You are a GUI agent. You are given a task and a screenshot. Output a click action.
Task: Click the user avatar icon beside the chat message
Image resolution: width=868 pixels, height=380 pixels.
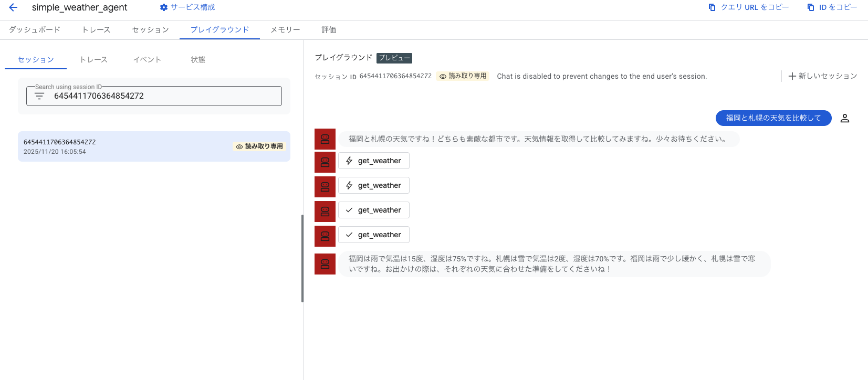844,119
